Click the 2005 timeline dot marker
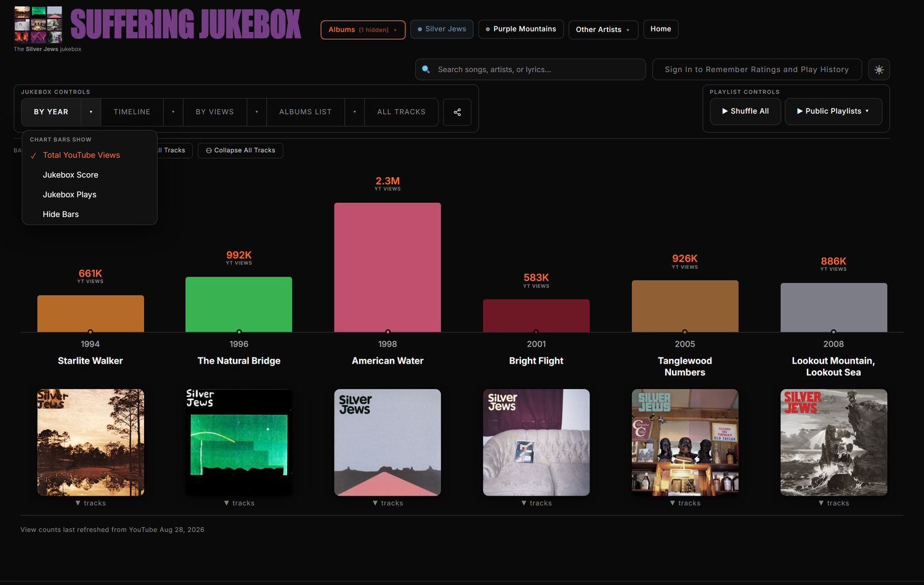This screenshot has height=585, width=924. [x=685, y=332]
